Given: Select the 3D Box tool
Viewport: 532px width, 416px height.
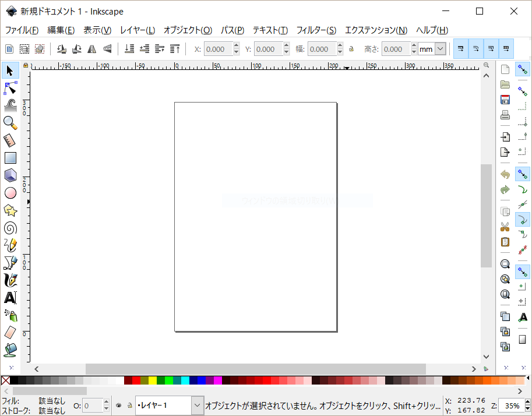Looking at the screenshot, I should coord(10,175).
